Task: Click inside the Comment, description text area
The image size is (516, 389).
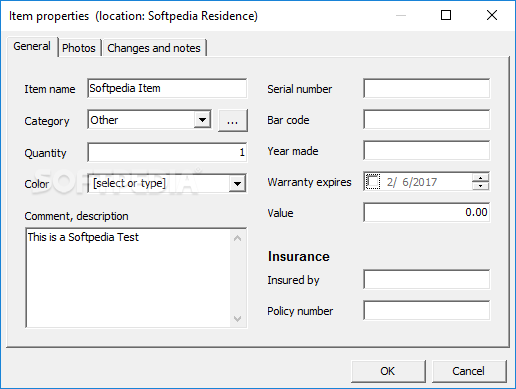Action: 129,278
